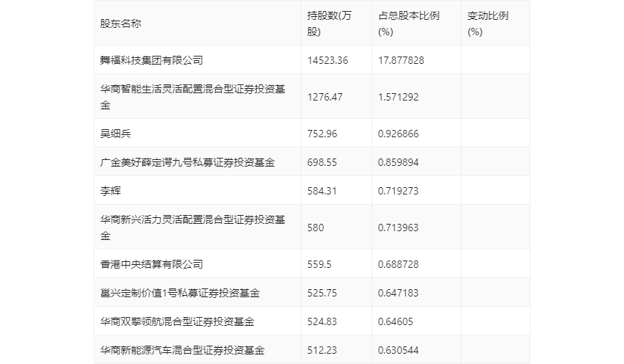Image resolution: width=624 pixels, height=364 pixels.
Task: Select shareholder 舞福科技集团有限公司
Action: click(x=152, y=60)
